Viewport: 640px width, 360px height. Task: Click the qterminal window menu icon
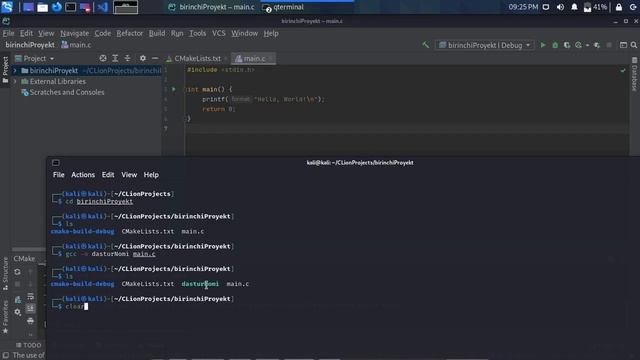tap(56, 162)
